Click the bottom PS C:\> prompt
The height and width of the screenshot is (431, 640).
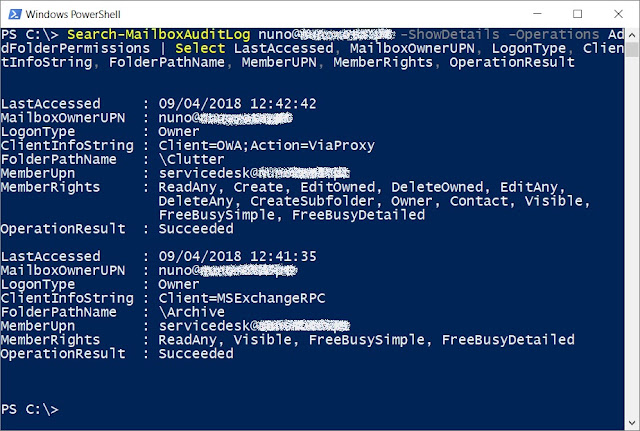pos(30,409)
